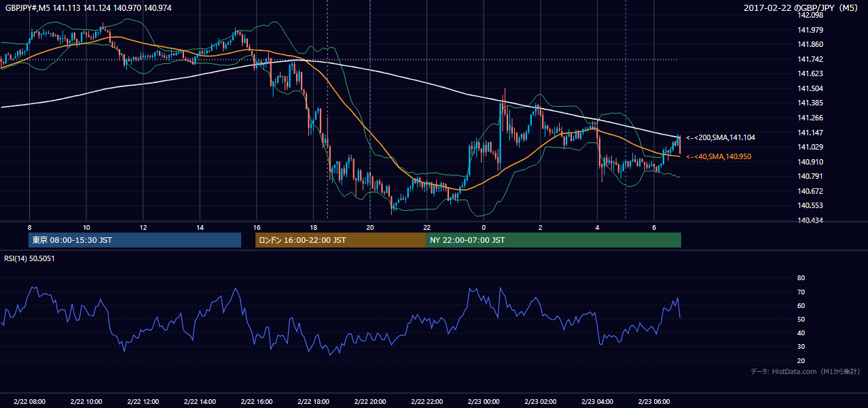The width and height of the screenshot is (868, 408).
Task: Click hour label 10 under the price chart
Action: point(86,227)
